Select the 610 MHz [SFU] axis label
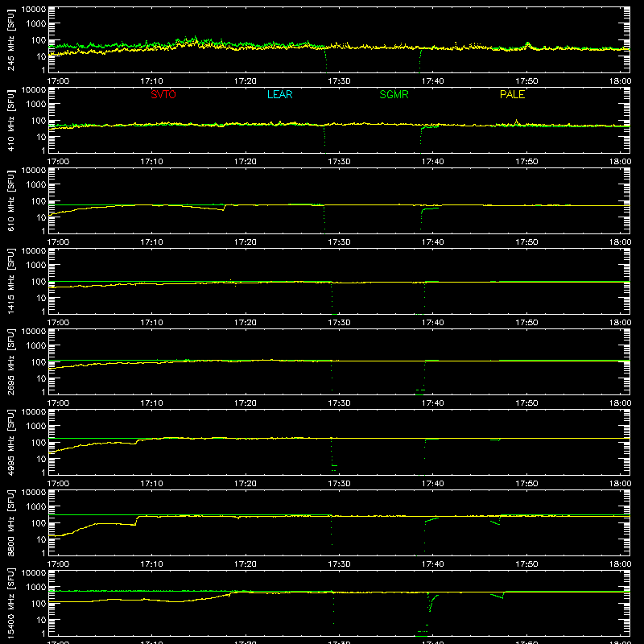Image resolution: width=644 pixels, height=644 pixels. click(x=11, y=200)
